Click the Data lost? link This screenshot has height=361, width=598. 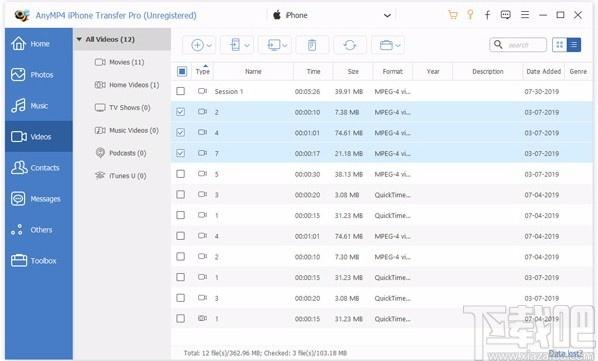click(566, 353)
